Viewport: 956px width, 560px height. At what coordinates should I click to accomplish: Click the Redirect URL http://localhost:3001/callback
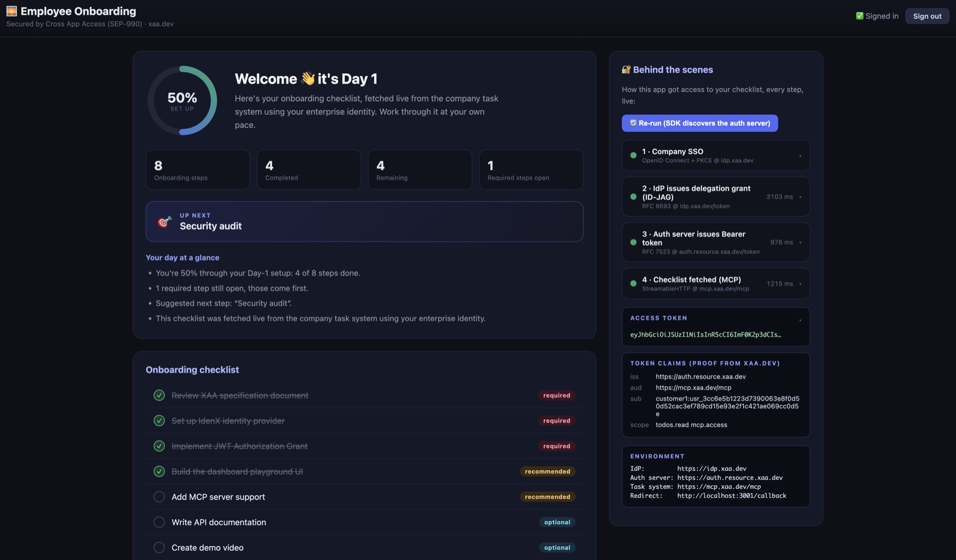tap(731, 496)
